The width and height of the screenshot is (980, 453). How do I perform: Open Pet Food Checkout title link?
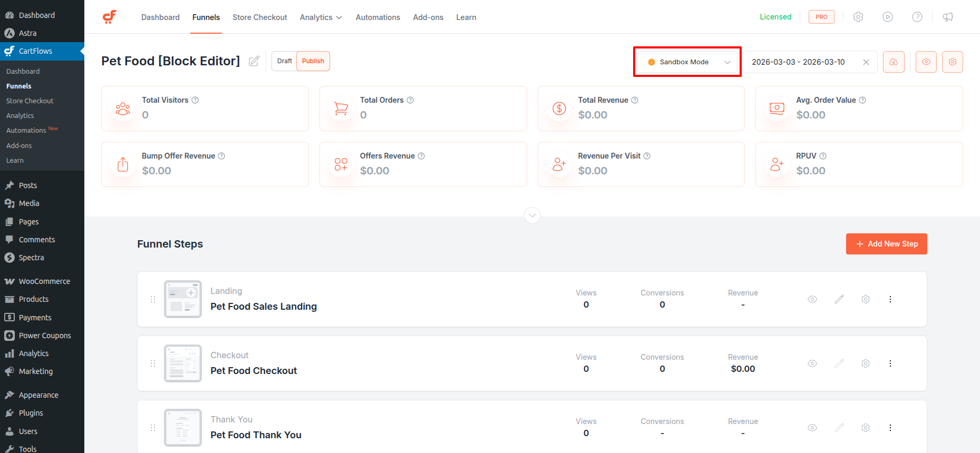point(254,371)
